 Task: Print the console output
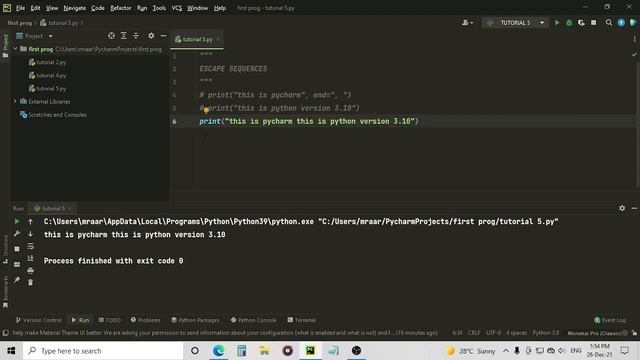coord(30,270)
